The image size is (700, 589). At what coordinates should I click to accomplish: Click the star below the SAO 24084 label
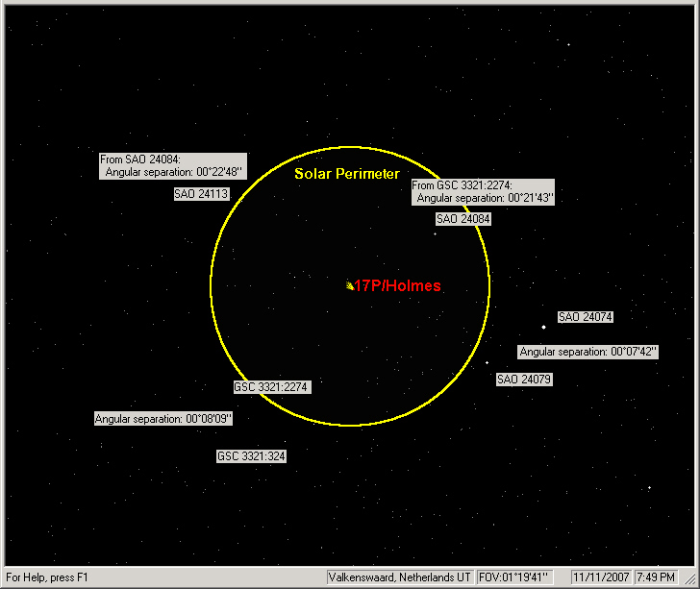tap(435, 233)
